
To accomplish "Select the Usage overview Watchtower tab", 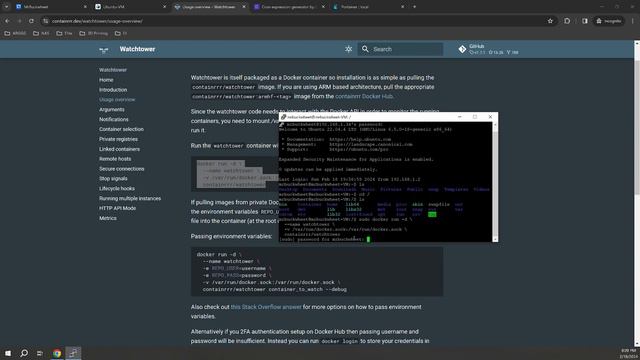I will (208, 7).
